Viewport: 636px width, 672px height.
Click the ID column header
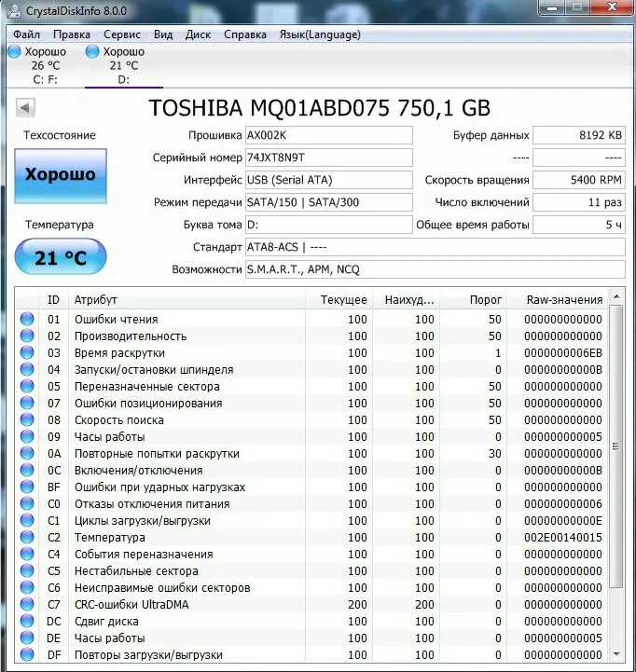point(53,299)
